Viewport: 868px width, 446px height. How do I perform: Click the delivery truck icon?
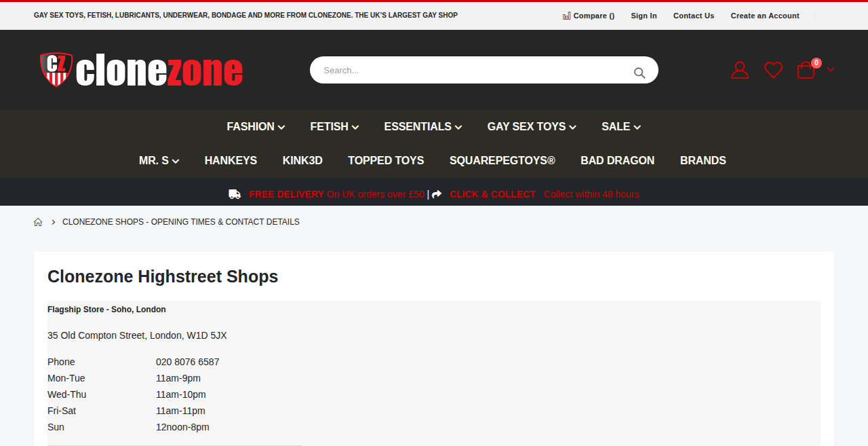tap(235, 194)
